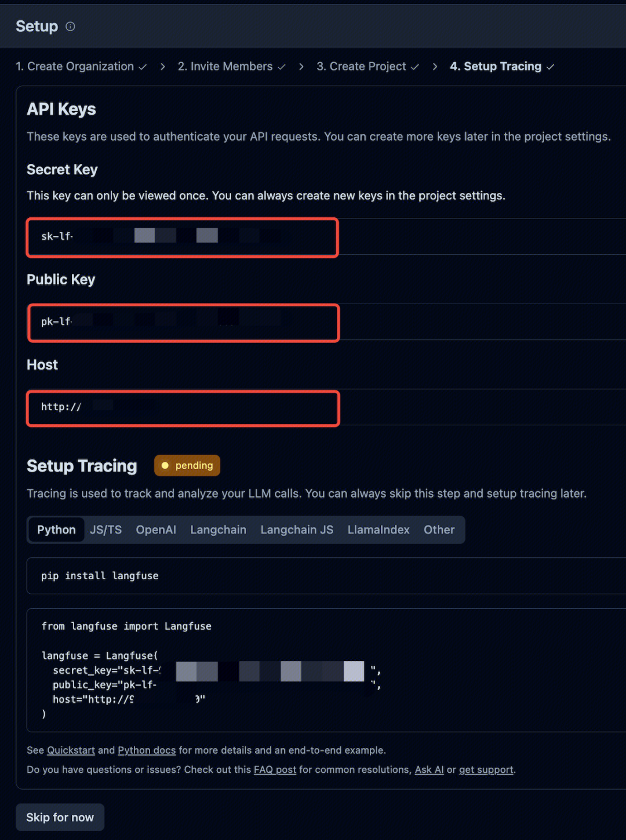Open the FAQ post link
The image size is (626, 840).
point(275,769)
